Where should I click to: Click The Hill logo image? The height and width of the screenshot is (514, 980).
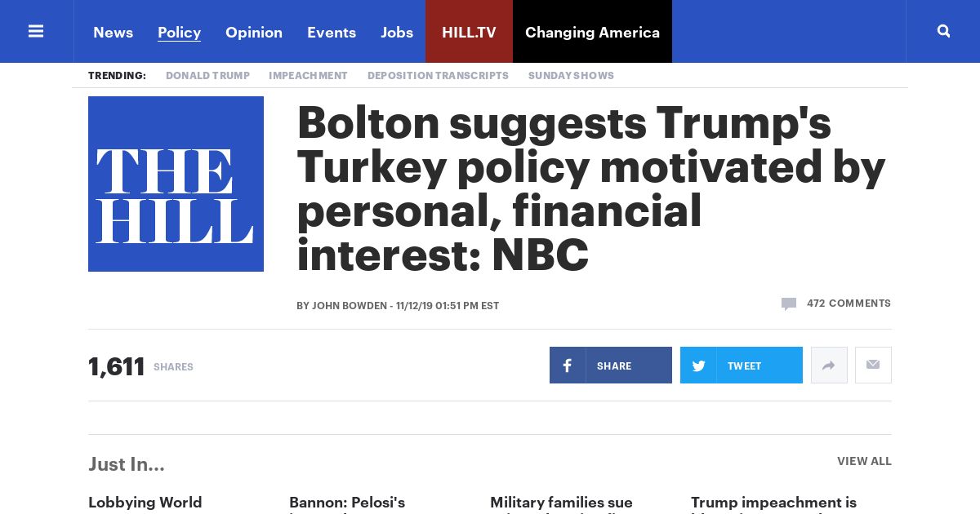[176, 184]
